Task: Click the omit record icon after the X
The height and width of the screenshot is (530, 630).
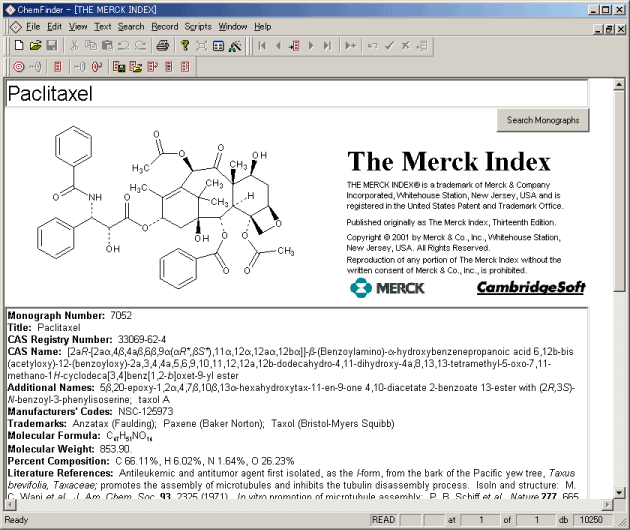Action: (x=422, y=45)
